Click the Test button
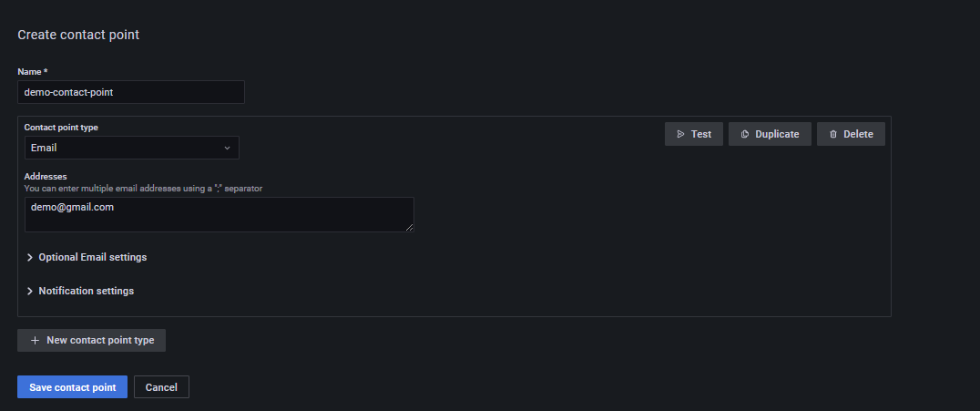The height and width of the screenshot is (411, 980). 694,134
